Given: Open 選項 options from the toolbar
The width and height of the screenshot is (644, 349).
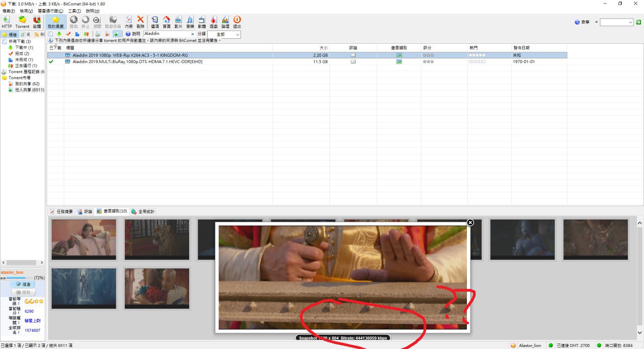Looking at the screenshot, I should click(154, 22).
